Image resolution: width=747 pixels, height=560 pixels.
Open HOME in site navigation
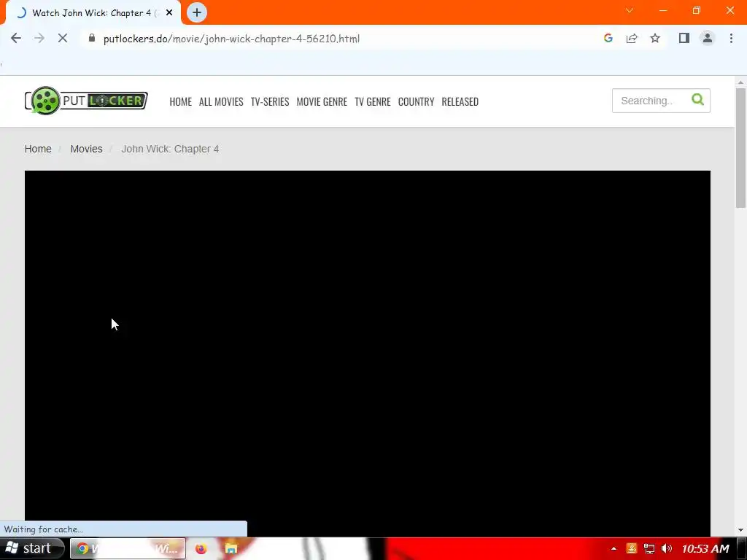[181, 101]
